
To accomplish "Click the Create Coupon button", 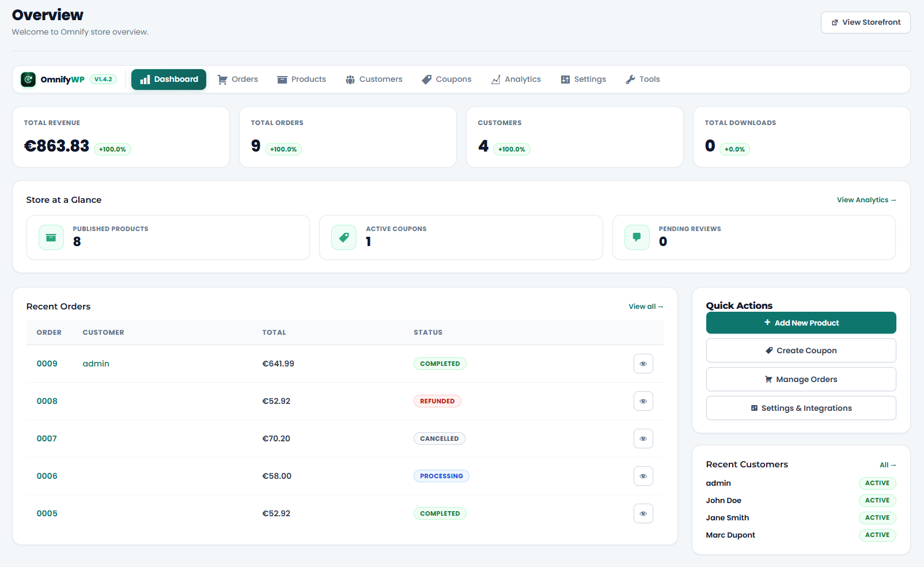I will [x=801, y=350].
